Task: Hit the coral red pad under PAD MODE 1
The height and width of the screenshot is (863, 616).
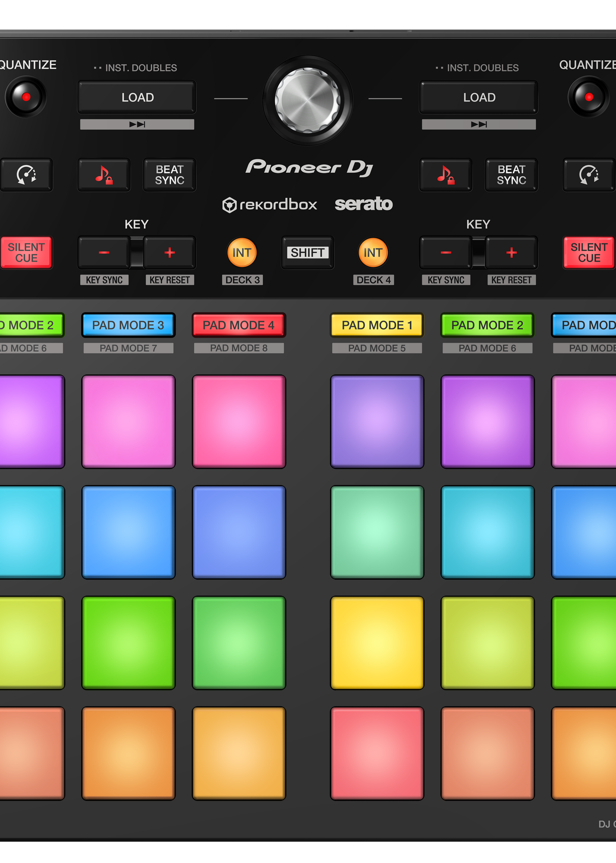Action: click(x=377, y=753)
